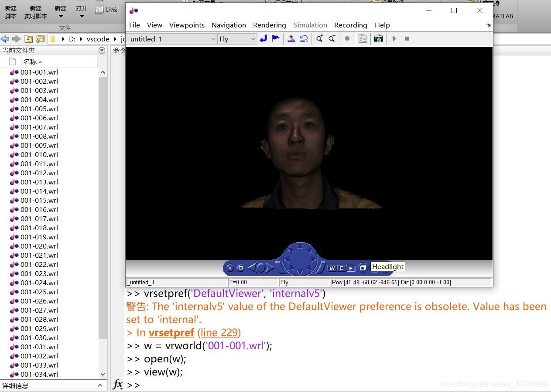Expand the arrow after vscode in address bar
The image size is (551, 392).
[x=115, y=39]
